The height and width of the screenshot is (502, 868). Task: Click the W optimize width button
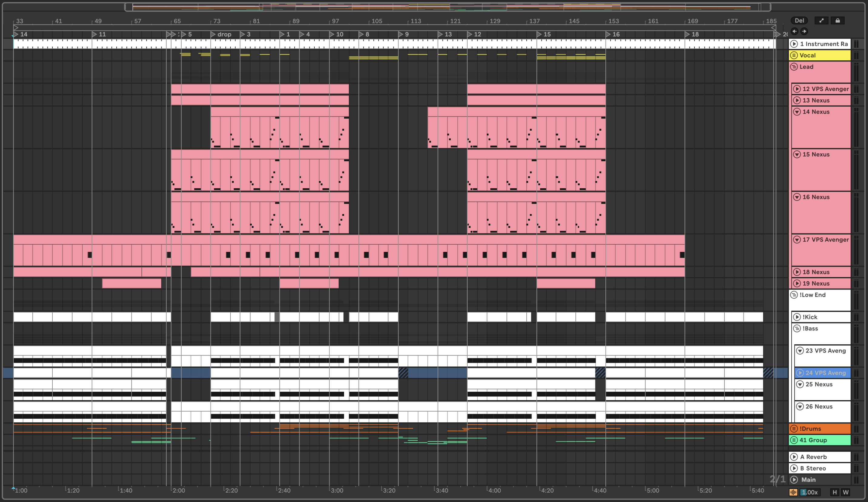coord(846,492)
